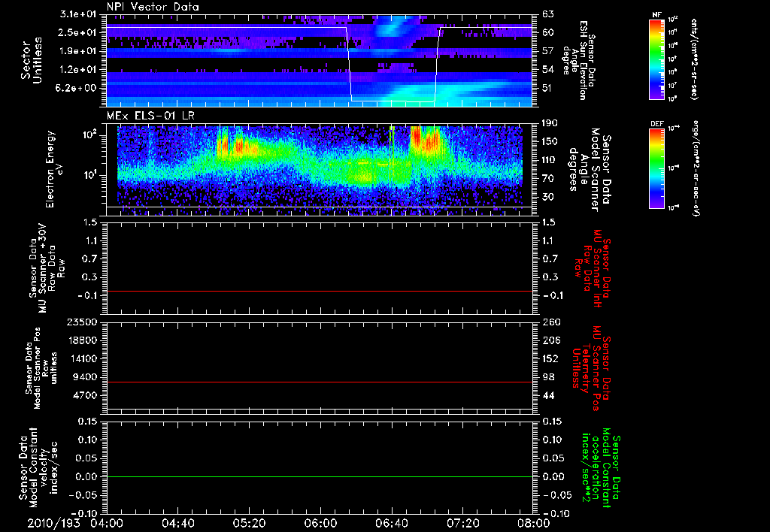This screenshot has width=770, height=532.
Task: Click the '07:20' time axis label
Action: (x=462, y=523)
